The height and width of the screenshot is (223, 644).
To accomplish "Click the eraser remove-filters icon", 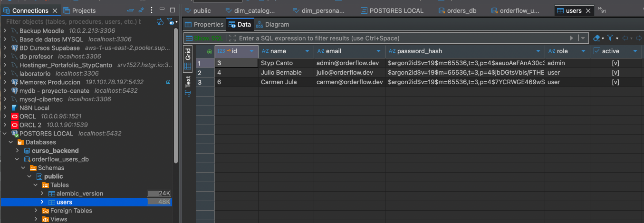I will coord(597,38).
